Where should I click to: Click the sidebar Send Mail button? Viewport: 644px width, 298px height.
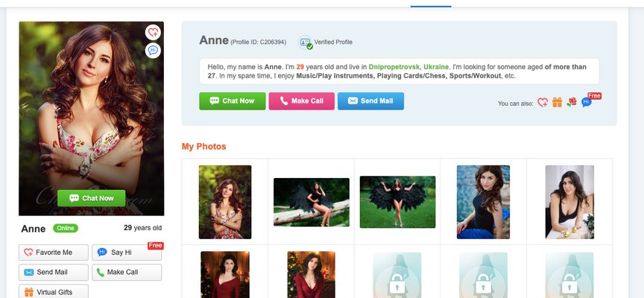coord(54,272)
